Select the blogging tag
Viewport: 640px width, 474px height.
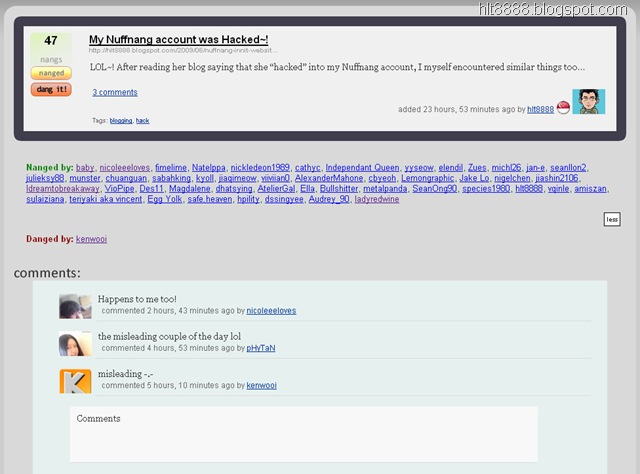click(x=121, y=120)
